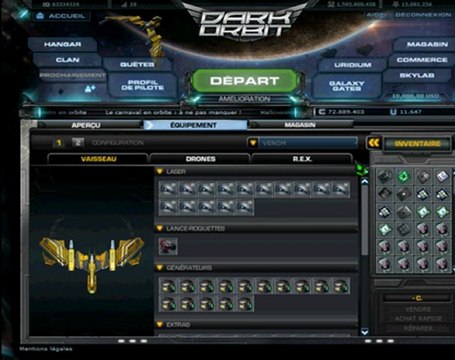Screen dimensions: 455x360
Task: Click the INVENTAIRE header button
Action: [417, 144]
